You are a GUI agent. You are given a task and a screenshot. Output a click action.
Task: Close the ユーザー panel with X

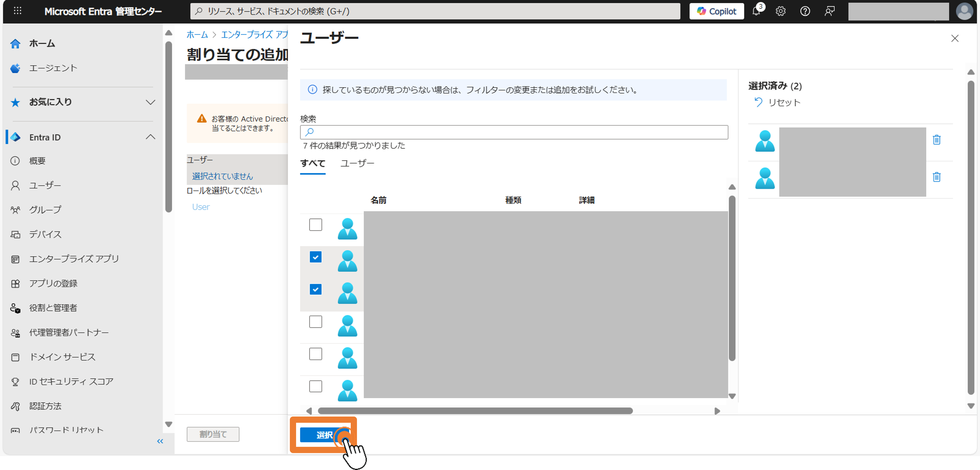tap(955, 38)
